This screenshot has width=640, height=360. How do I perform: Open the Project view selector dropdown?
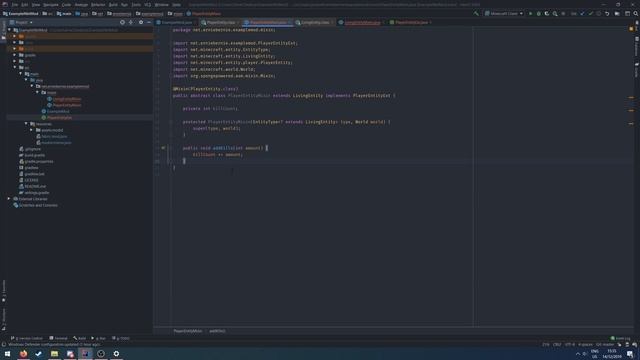pyautogui.click(x=21, y=22)
